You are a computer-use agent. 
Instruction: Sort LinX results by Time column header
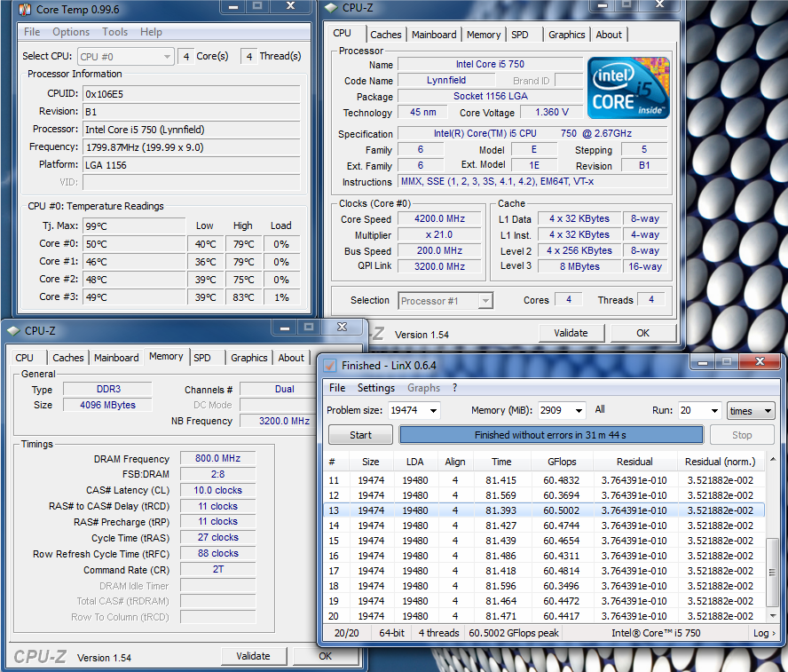pyautogui.click(x=501, y=462)
